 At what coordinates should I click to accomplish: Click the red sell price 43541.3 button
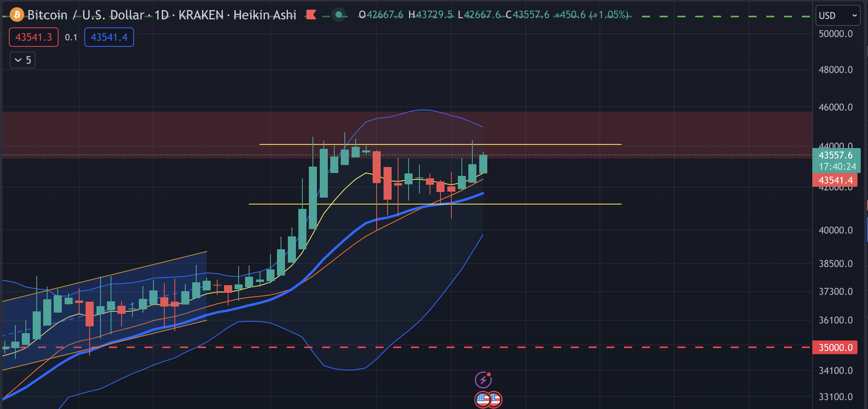point(34,37)
